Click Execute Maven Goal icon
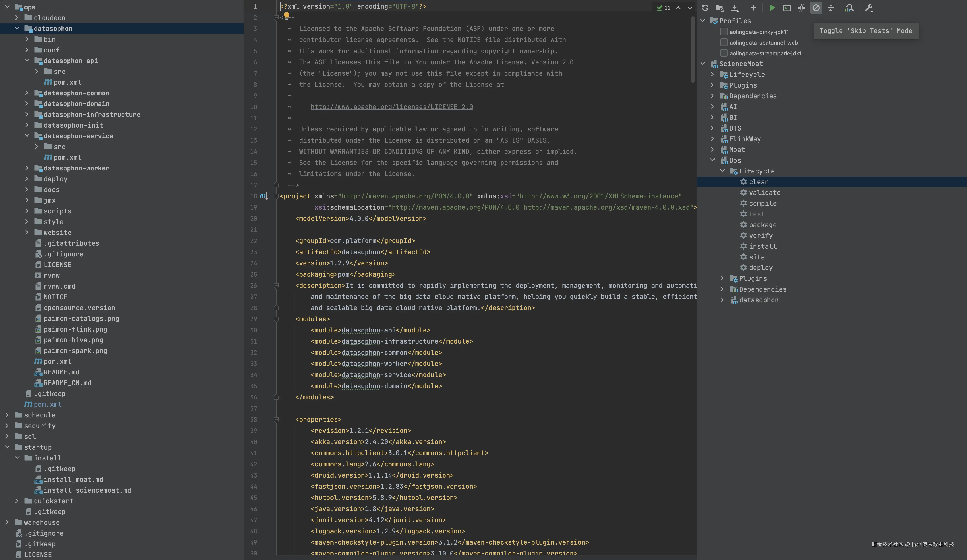The width and height of the screenshot is (967, 560). (x=787, y=8)
